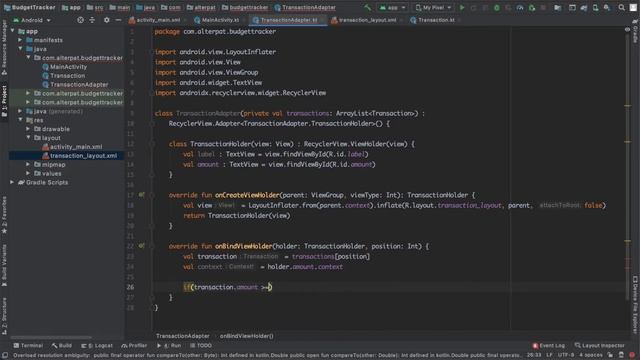Open the Build Variants side tab
640x360 pixels.
click(4, 265)
